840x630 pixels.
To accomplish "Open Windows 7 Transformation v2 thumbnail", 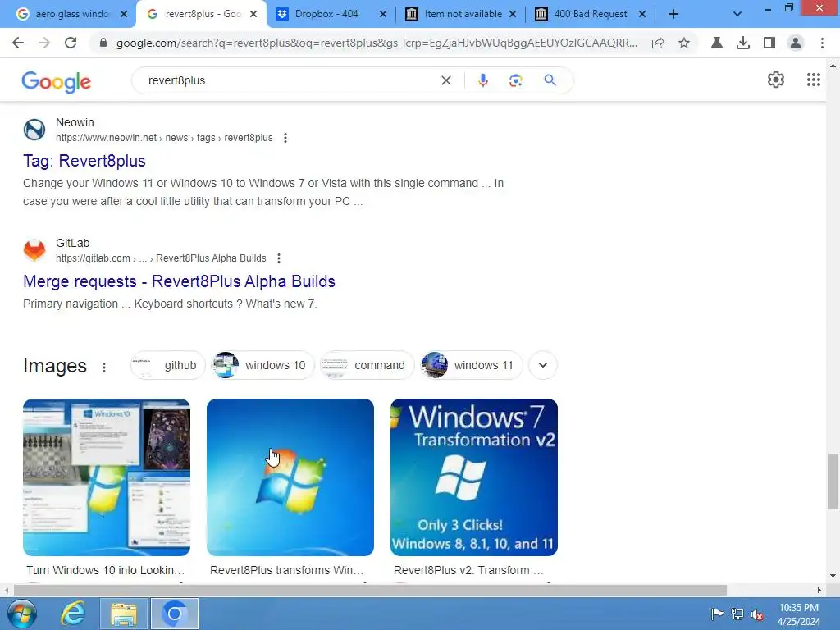I will pos(474,477).
